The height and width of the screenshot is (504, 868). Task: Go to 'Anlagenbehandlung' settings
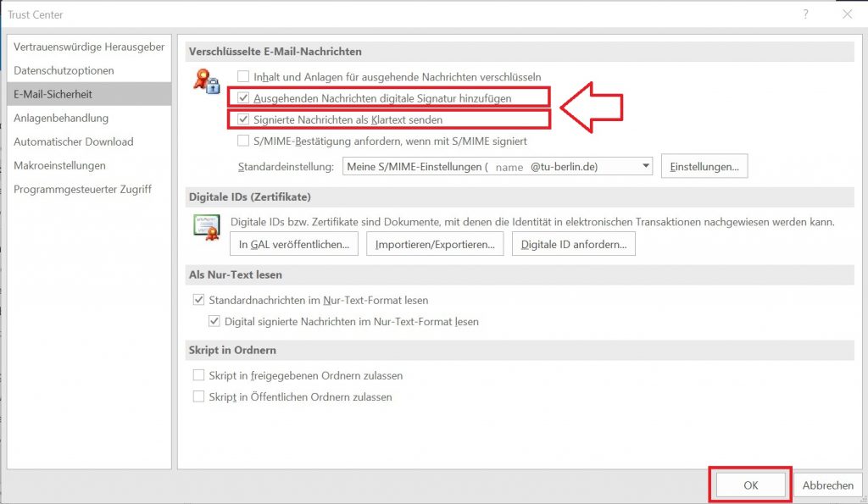click(x=89, y=118)
